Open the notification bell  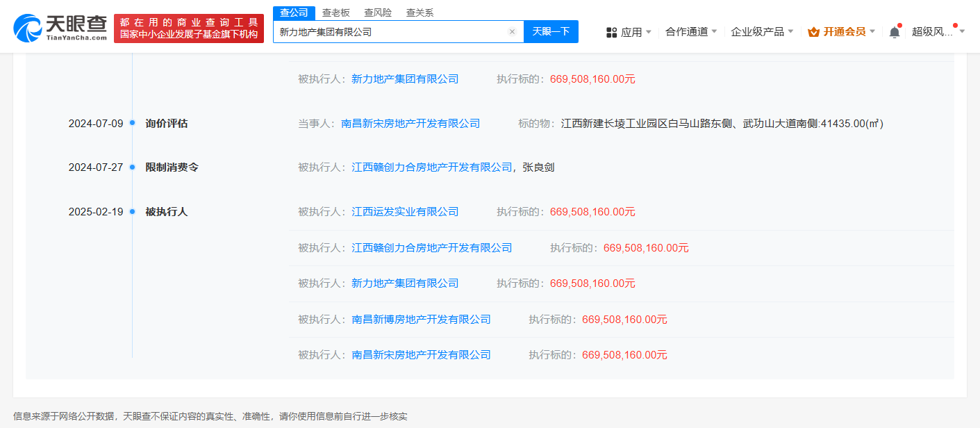[894, 32]
